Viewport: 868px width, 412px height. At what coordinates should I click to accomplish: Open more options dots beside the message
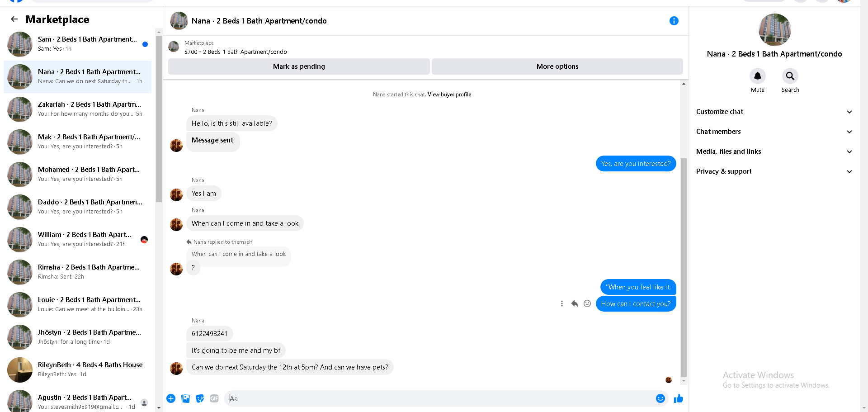click(x=561, y=303)
